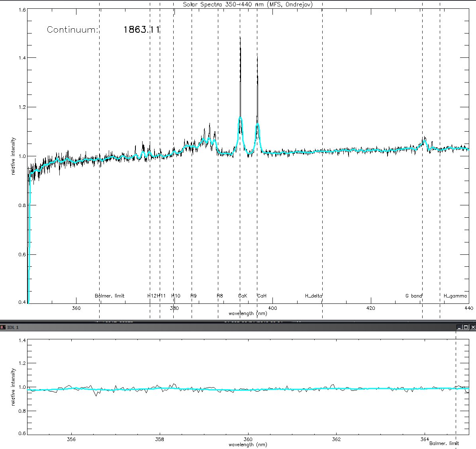Click the 420 tick label on the upper x-axis
The width and height of the screenshot is (476, 449).
(x=371, y=308)
